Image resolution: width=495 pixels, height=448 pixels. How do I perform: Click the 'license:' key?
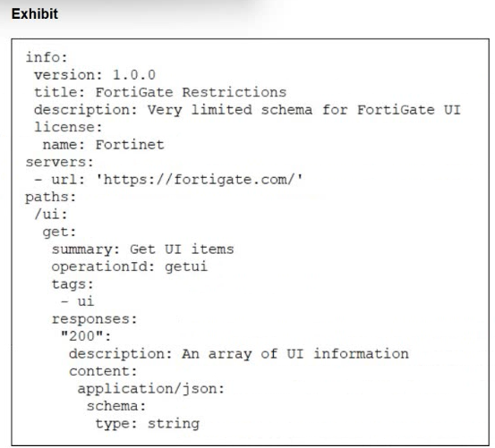tap(68, 127)
